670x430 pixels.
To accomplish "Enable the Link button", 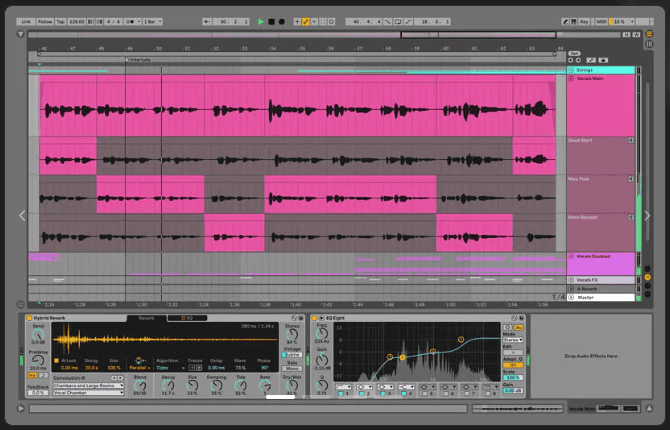I will 26,21.
